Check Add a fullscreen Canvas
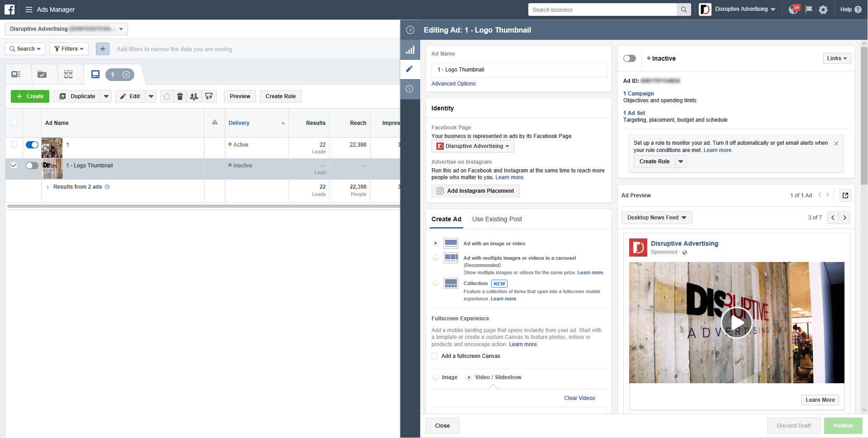Image resolution: width=868 pixels, height=438 pixels. [435, 356]
